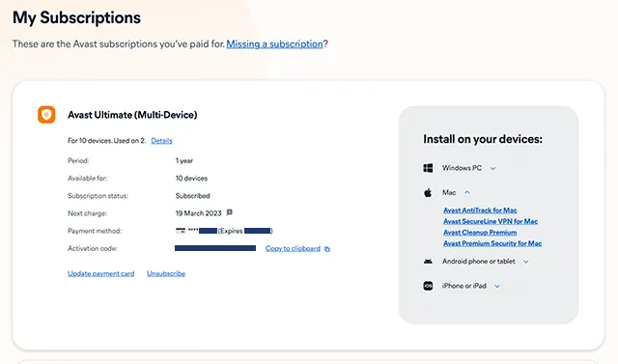This screenshot has height=364, width=618.
Task: Click the 1 year period value
Action: [x=184, y=160]
